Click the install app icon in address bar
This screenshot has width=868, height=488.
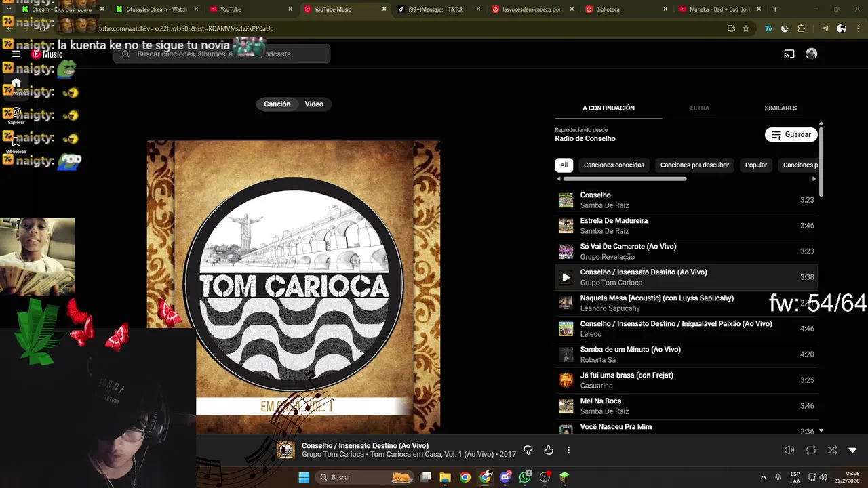(731, 28)
